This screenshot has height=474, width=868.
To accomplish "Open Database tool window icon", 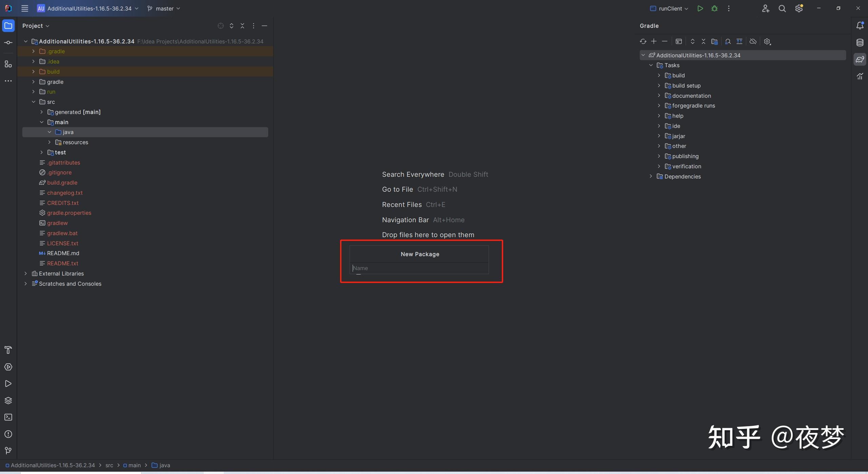I will [860, 42].
